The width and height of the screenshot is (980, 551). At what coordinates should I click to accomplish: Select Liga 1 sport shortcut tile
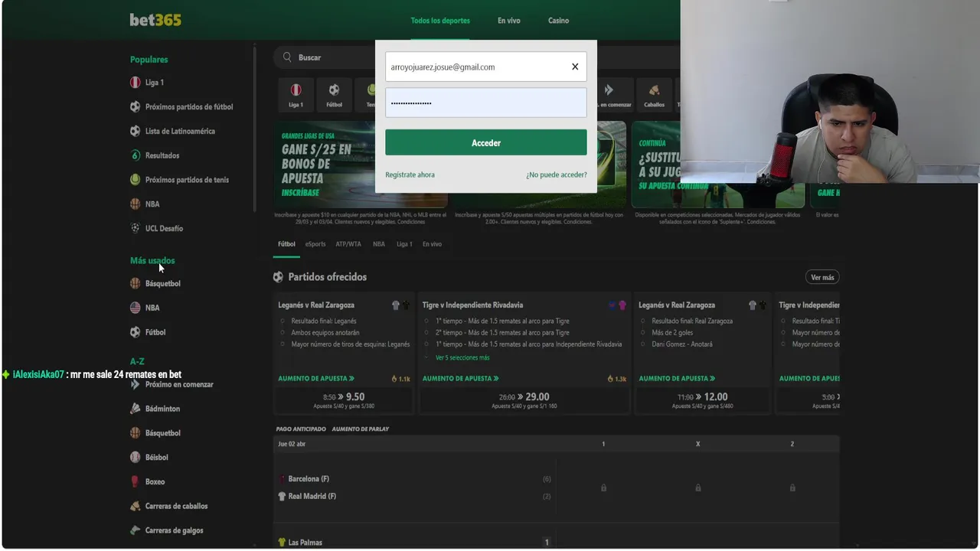coord(296,95)
